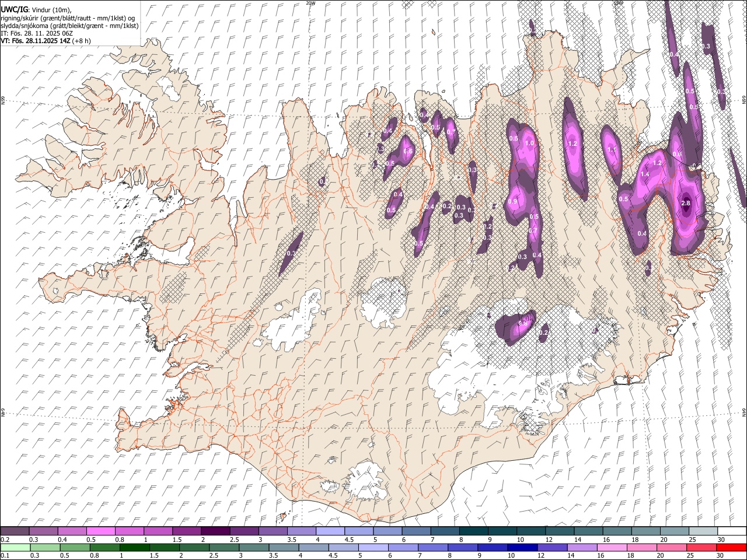
Task: Click the bright red rain swatch after 30
Action: tap(731, 547)
